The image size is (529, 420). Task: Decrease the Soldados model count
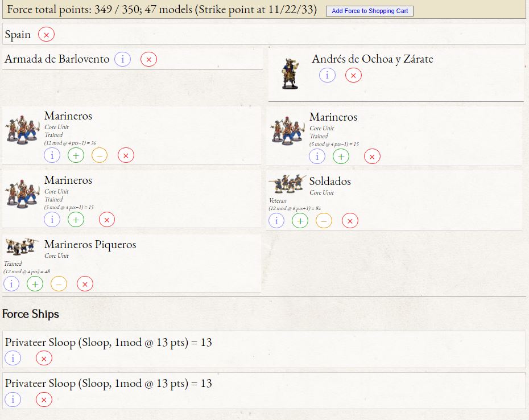pyautogui.click(x=324, y=221)
